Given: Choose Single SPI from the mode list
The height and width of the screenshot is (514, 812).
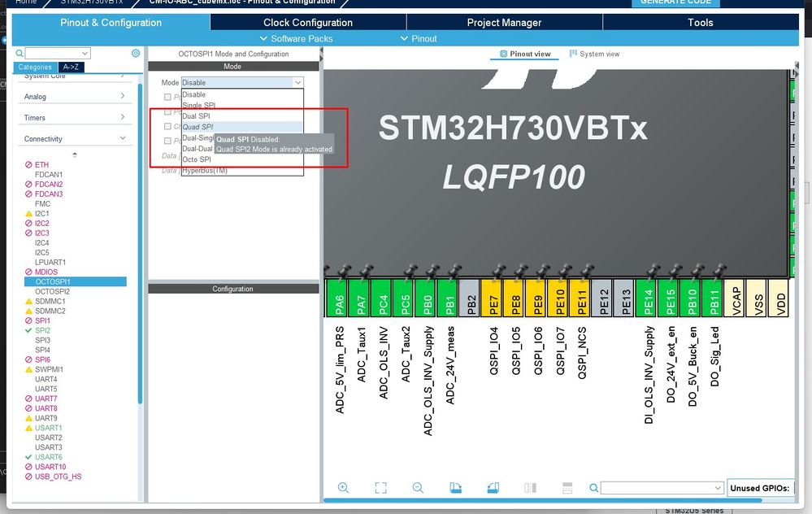Looking at the screenshot, I should 242,105.
